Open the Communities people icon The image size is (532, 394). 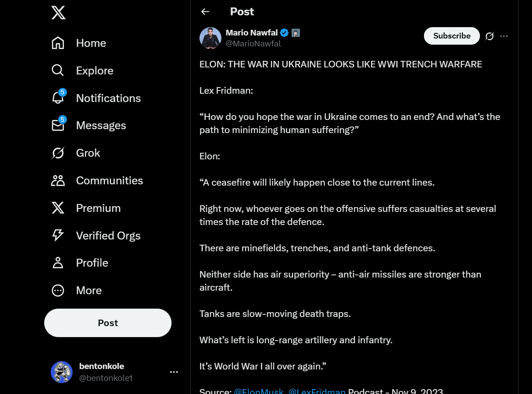point(58,180)
